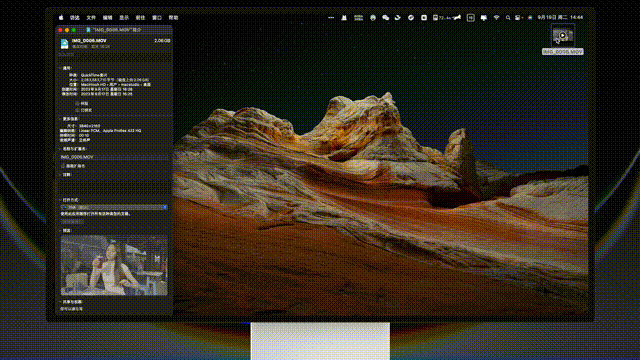
Task: Open the Wi-Fi status menu
Action: [496, 18]
